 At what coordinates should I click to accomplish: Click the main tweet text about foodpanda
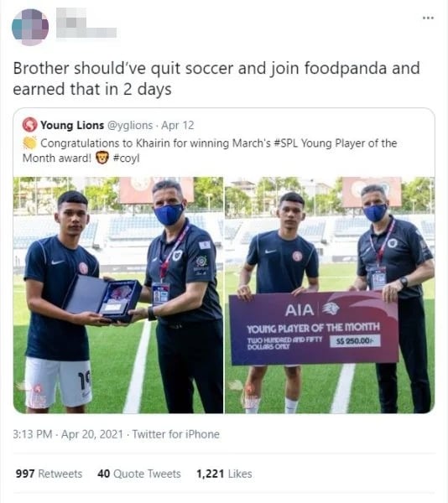[x=216, y=79]
